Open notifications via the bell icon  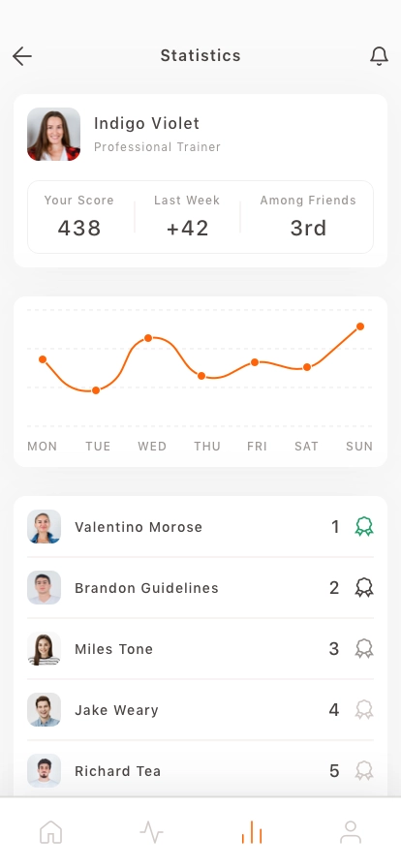[379, 56]
